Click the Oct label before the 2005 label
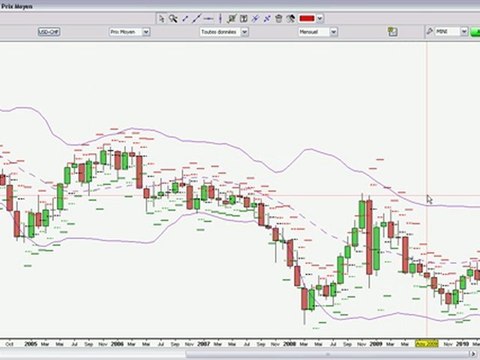This screenshot has width=480, height=360. (x=9, y=344)
